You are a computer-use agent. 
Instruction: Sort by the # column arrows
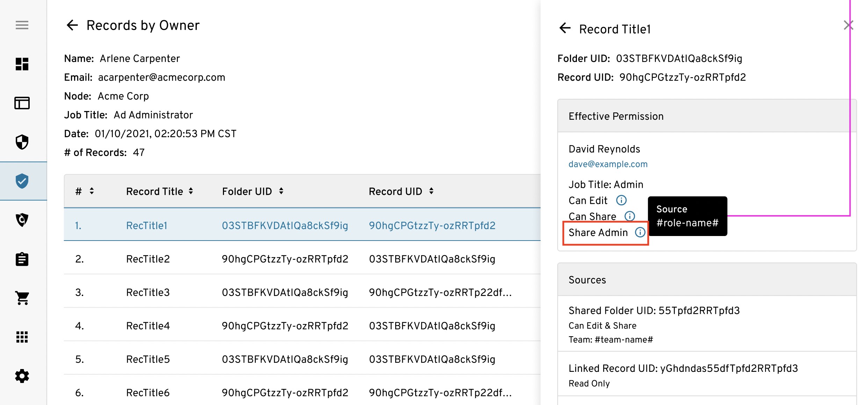pos(92,191)
